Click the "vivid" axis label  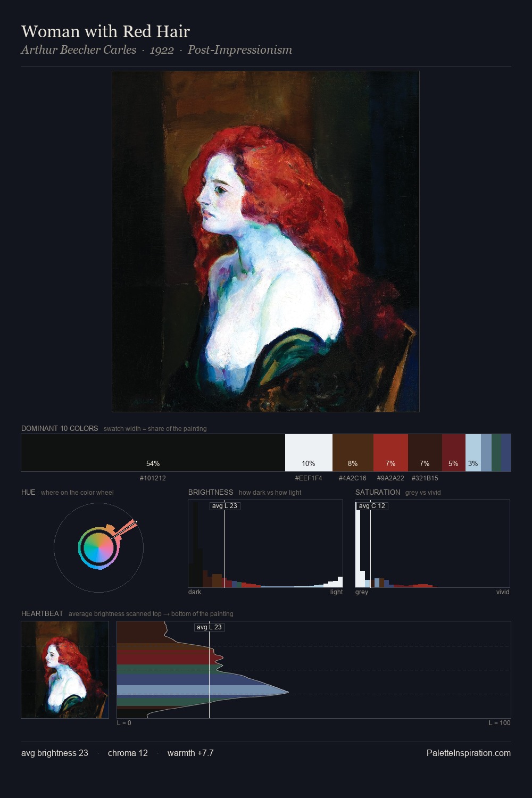(503, 592)
